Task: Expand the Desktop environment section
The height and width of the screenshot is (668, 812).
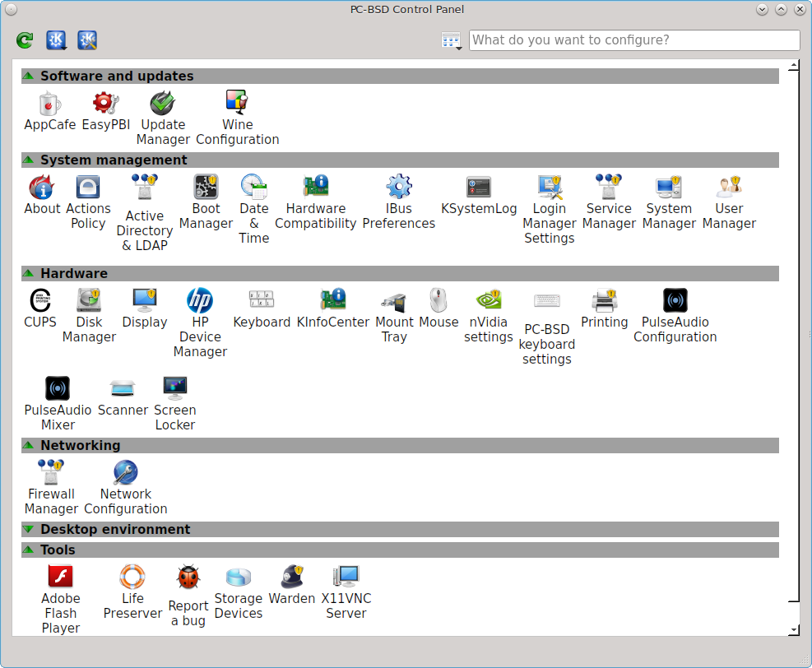Action: [x=29, y=530]
